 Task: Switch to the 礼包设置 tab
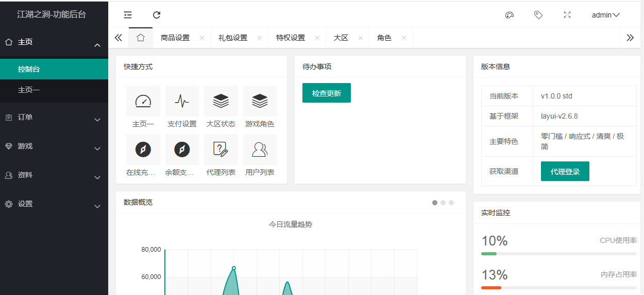233,38
